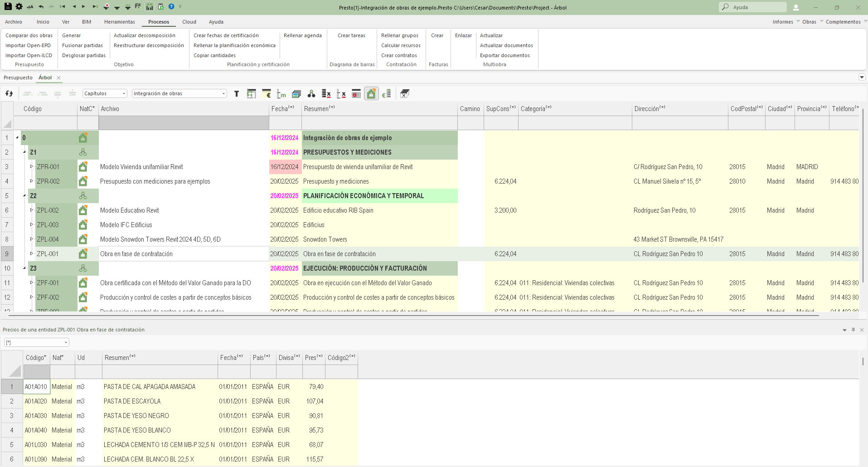Click the save floppy disk icon
The image size is (868, 467).
click(x=8, y=7)
